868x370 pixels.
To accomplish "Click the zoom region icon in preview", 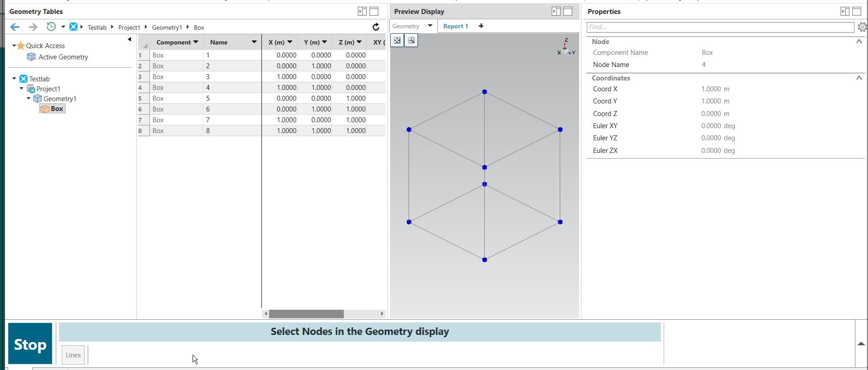I will click(411, 40).
